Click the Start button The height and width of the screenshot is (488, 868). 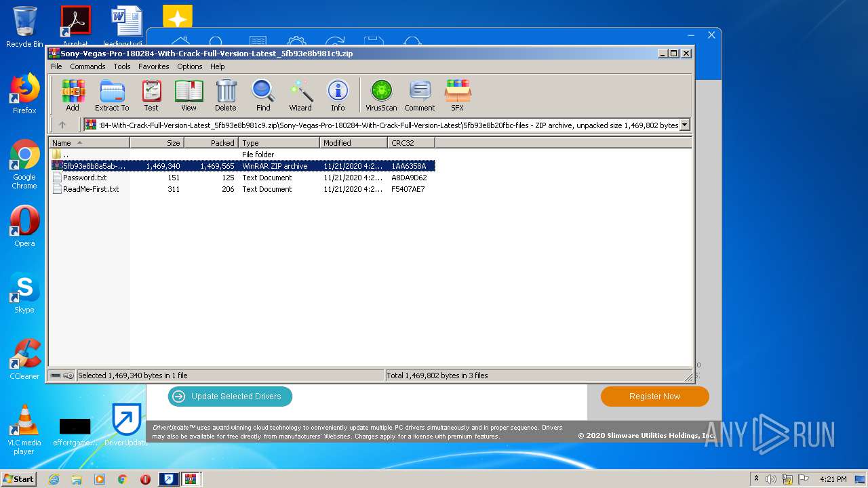[x=19, y=479]
